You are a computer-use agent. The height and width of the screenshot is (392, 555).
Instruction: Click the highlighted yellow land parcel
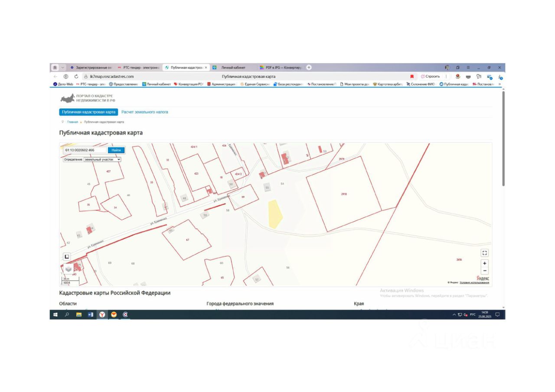tap(275, 214)
